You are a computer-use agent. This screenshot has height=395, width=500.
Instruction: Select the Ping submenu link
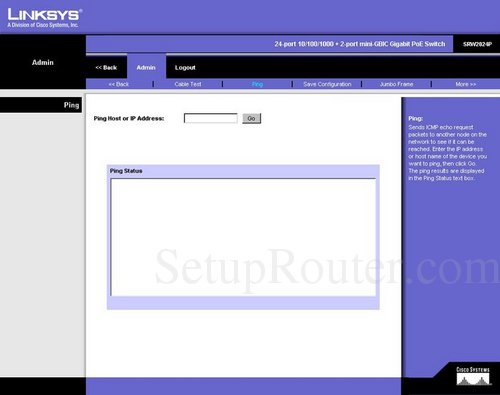pyautogui.click(x=257, y=84)
